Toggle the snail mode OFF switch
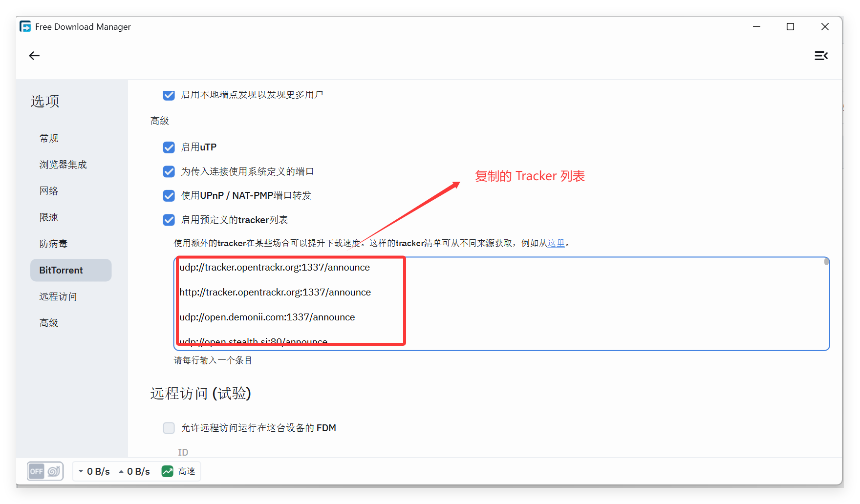 point(45,471)
